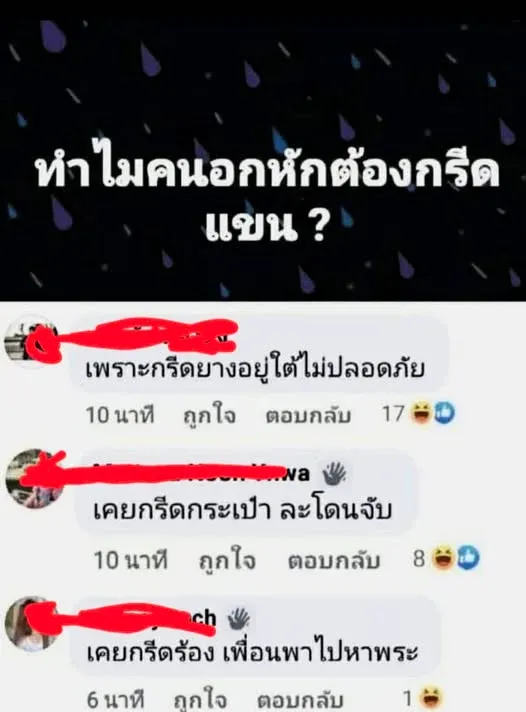This screenshot has height=712, width=526.
Task: Open first commenter's profile picture
Action: click(x=31, y=341)
